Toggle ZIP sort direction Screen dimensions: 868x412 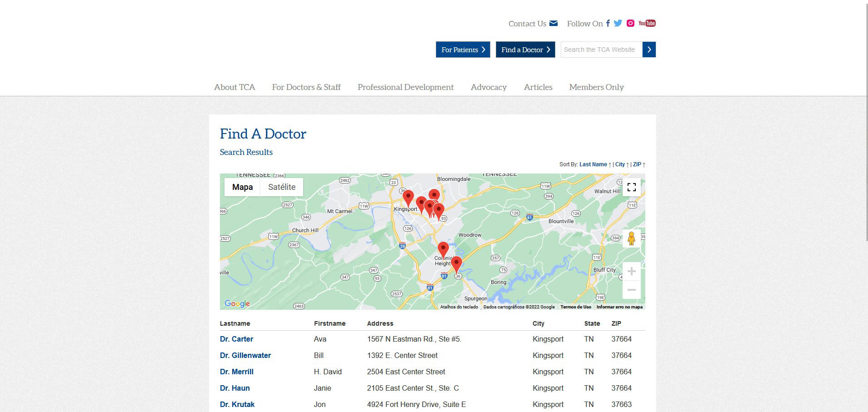pos(638,164)
